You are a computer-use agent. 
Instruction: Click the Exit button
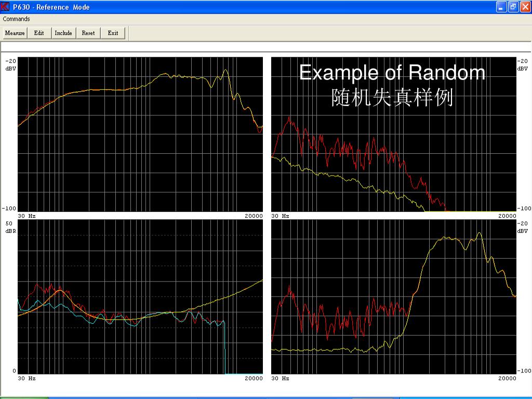(x=113, y=33)
